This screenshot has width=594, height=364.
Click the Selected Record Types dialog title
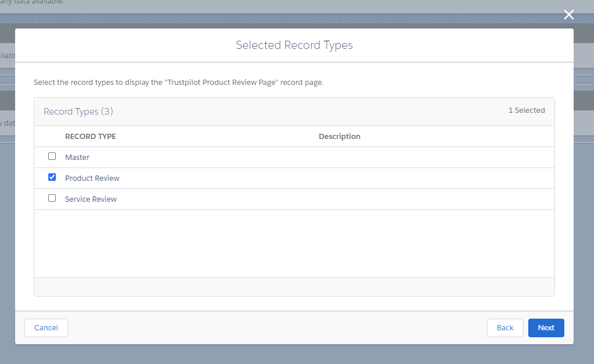click(x=294, y=45)
